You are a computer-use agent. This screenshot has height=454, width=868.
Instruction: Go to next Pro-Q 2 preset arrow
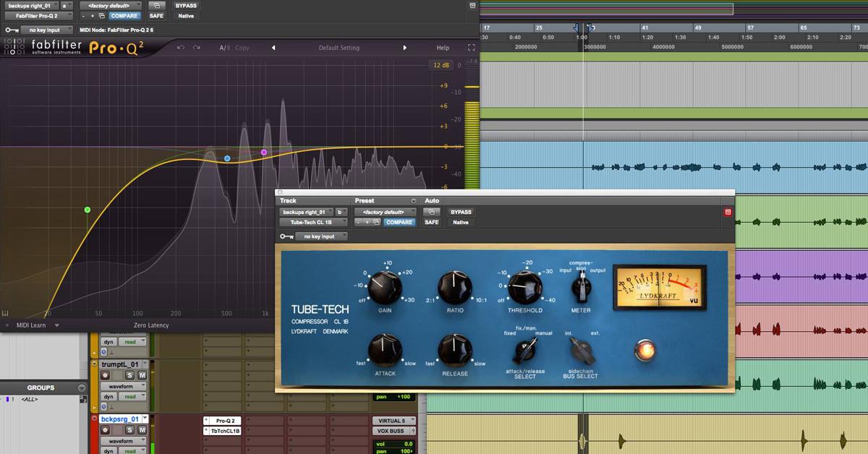405,48
